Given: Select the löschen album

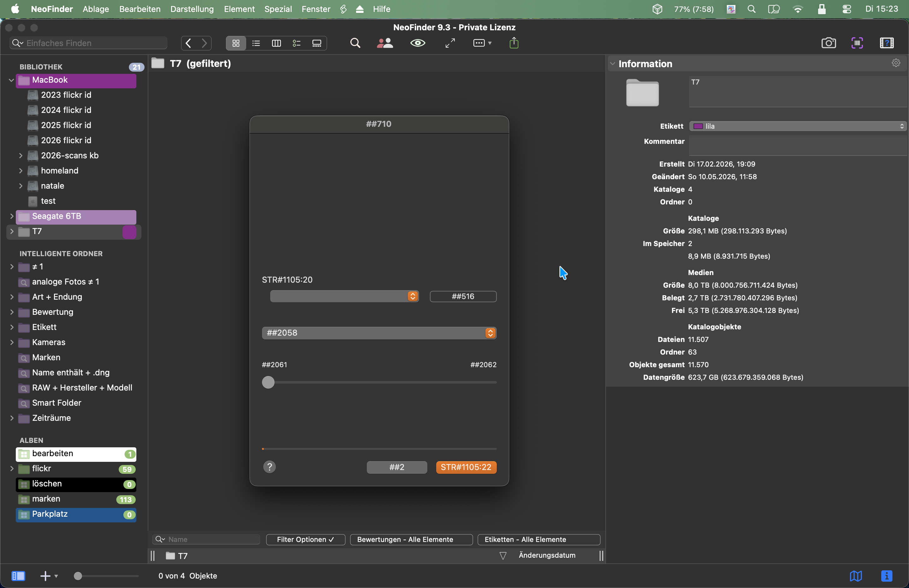Looking at the screenshot, I should pos(76,484).
